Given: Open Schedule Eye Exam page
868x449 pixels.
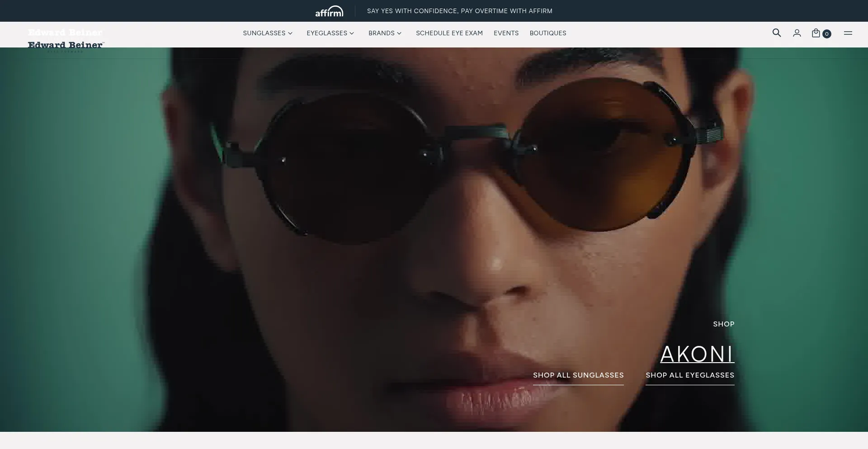Looking at the screenshot, I should coord(449,33).
